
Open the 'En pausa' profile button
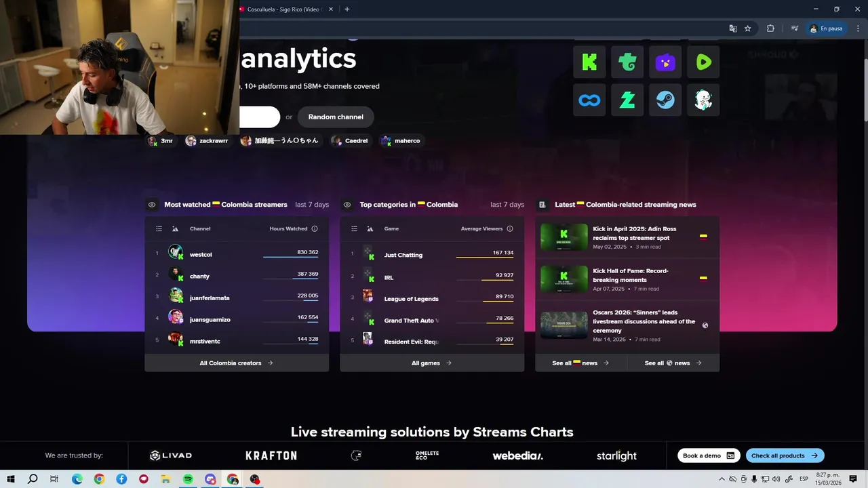tap(826, 28)
